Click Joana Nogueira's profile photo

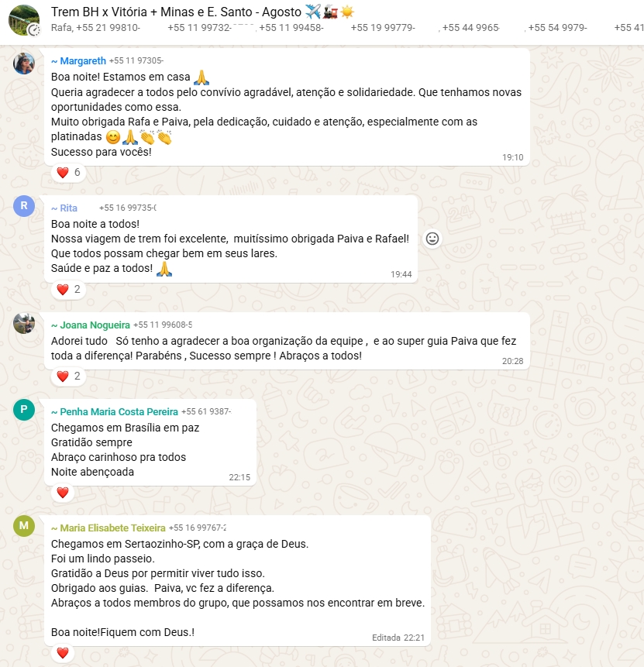point(24,323)
